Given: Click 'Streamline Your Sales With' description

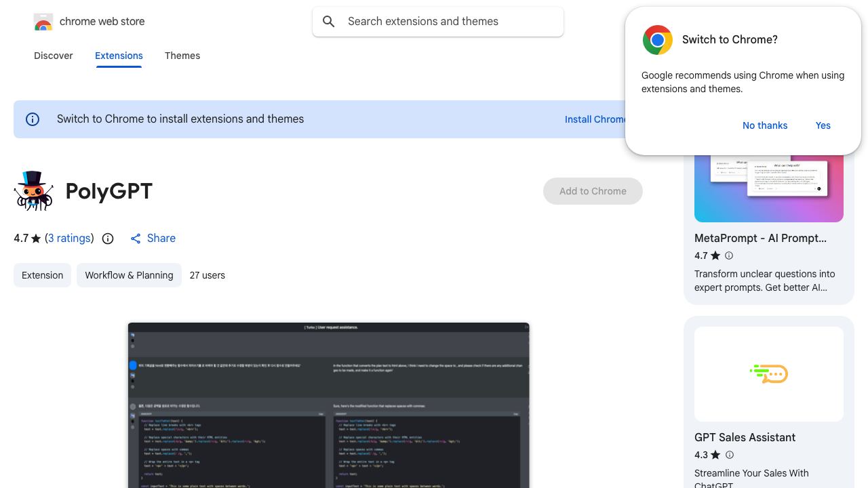Looking at the screenshot, I should (x=751, y=473).
